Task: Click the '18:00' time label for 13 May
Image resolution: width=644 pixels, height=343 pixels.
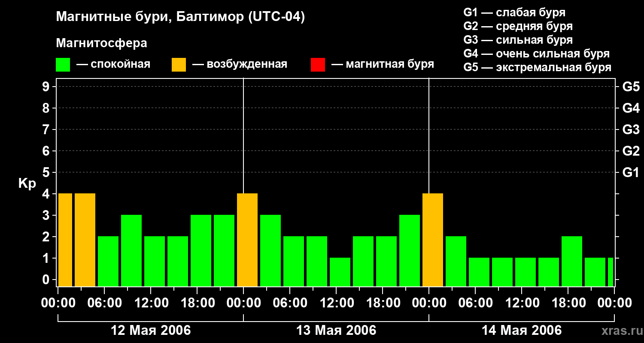Action: [383, 303]
